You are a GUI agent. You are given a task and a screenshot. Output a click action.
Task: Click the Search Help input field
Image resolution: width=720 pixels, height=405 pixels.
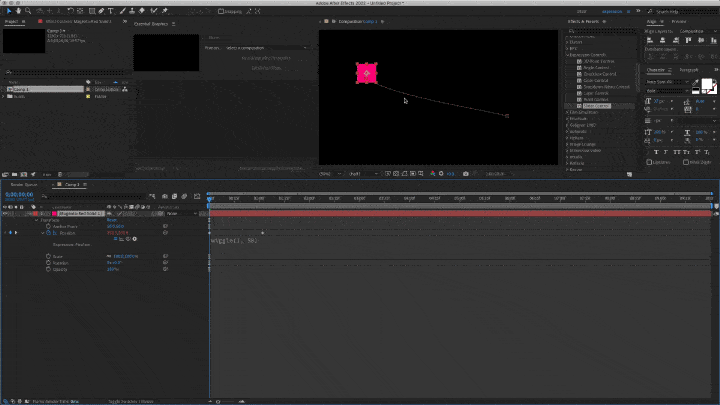[x=684, y=11]
